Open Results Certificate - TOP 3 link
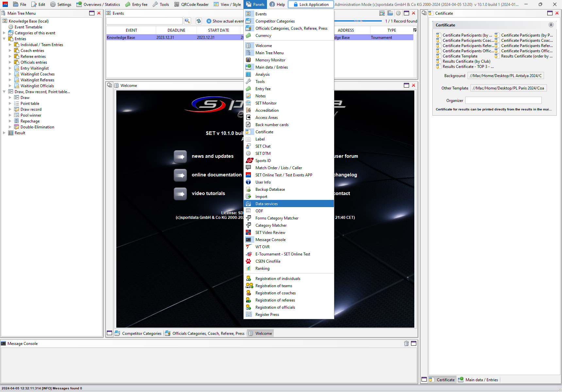Viewport: 562px width, 392px height. (465, 67)
